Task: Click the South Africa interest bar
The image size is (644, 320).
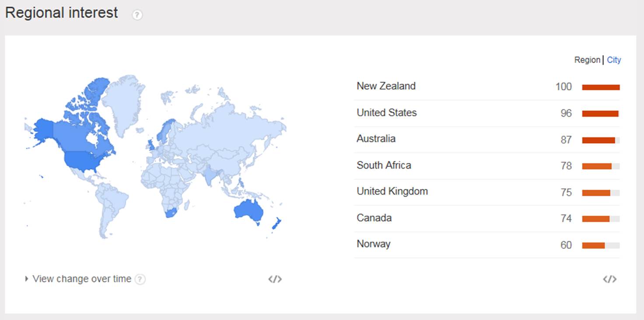Action: (x=597, y=166)
